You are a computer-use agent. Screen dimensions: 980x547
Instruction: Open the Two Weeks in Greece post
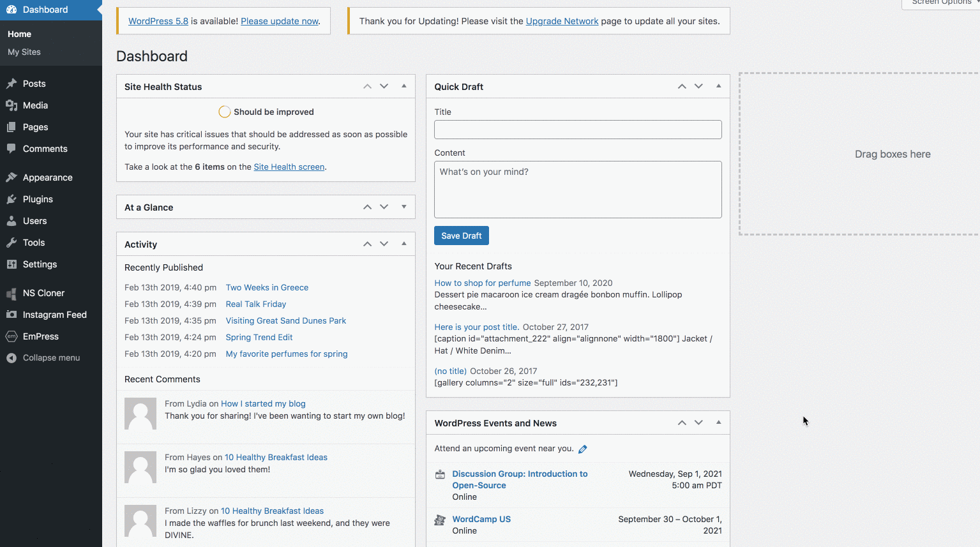point(267,287)
